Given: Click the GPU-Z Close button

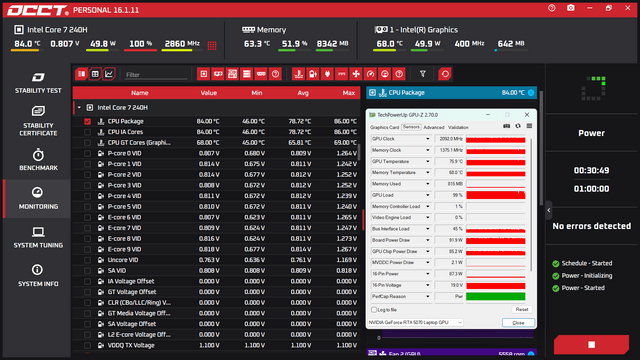Looking at the screenshot, I should click(518, 322).
